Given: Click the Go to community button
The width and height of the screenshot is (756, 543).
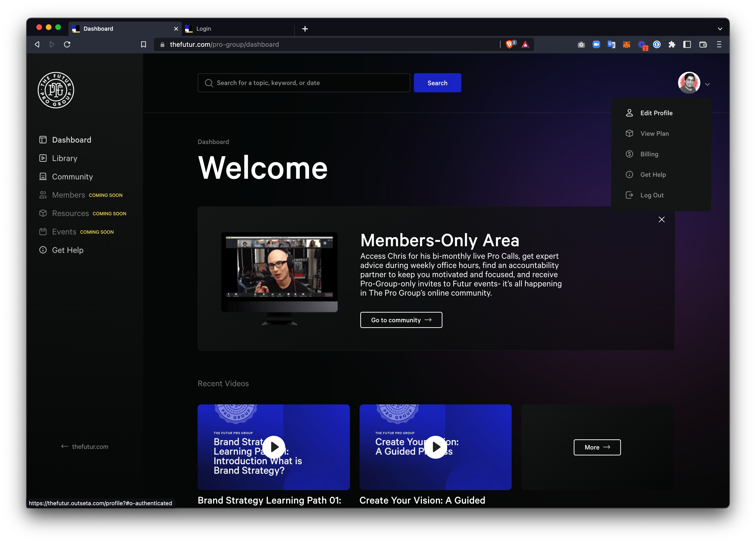Looking at the screenshot, I should tap(401, 320).
